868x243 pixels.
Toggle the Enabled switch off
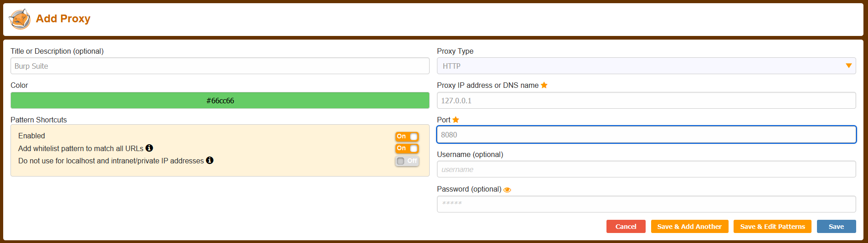point(407,137)
